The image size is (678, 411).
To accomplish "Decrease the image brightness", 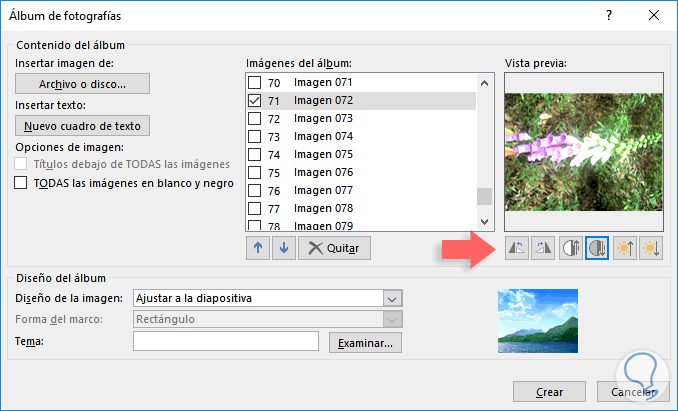I will coord(650,248).
